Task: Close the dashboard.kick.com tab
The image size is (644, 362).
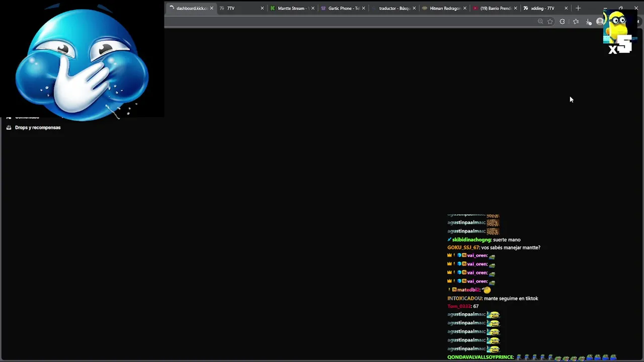Action: pyautogui.click(x=211, y=8)
